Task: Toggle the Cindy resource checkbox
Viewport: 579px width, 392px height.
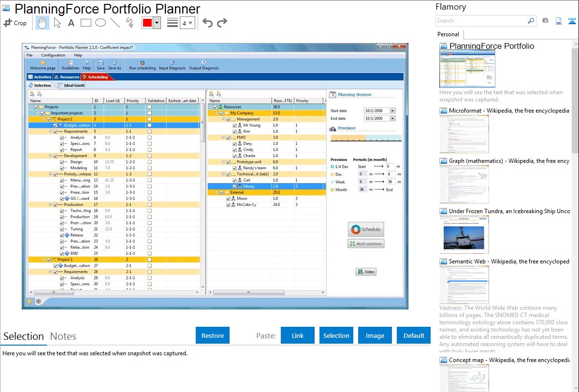Action: (234, 150)
